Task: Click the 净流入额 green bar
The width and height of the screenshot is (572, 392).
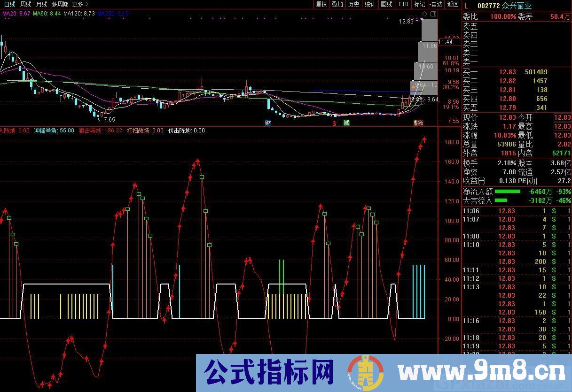Action: click(508, 192)
